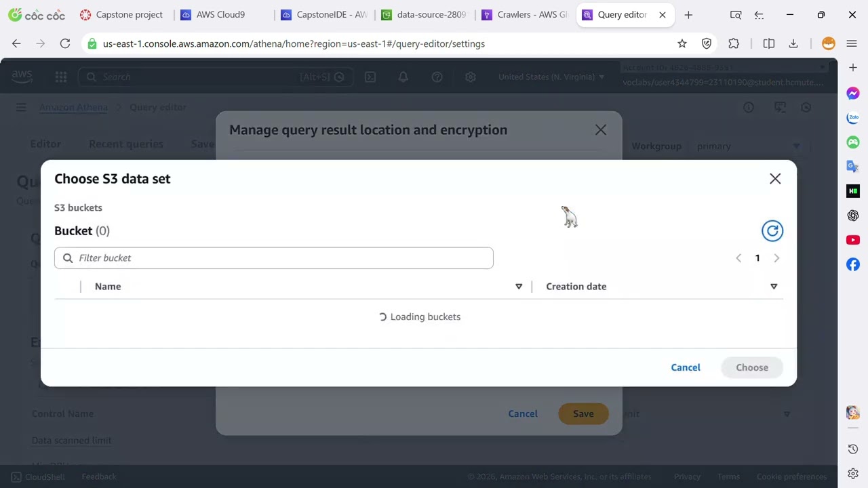Open the browser tab search icon
This screenshot has height=488, width=868.
(x=736, y=15)
